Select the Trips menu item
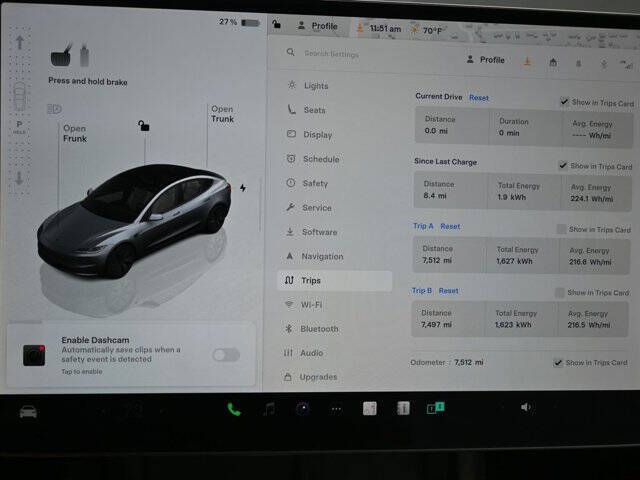 [x=334, y=281]
